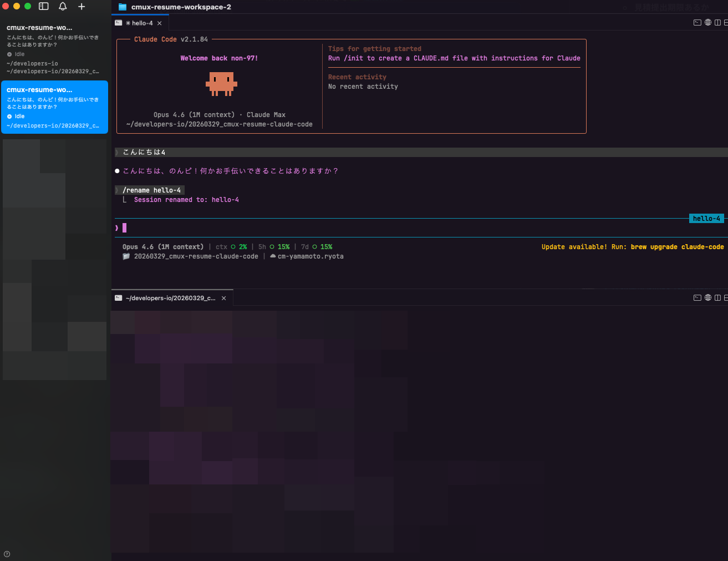Toggle the sessions sidebar visibility
The width and height of the screenshot is (728, 561).
[43, 7]
